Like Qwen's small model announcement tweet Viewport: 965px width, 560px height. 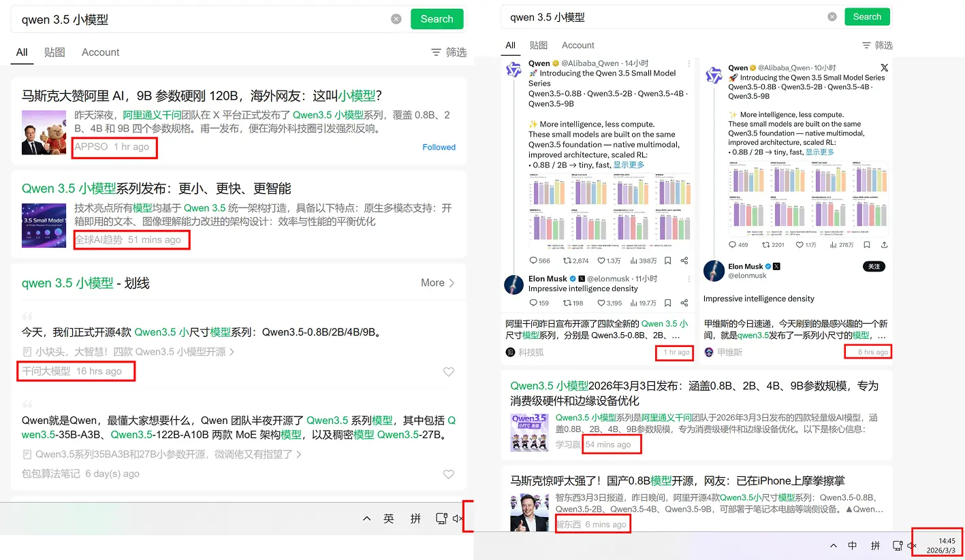pos(602,261)
